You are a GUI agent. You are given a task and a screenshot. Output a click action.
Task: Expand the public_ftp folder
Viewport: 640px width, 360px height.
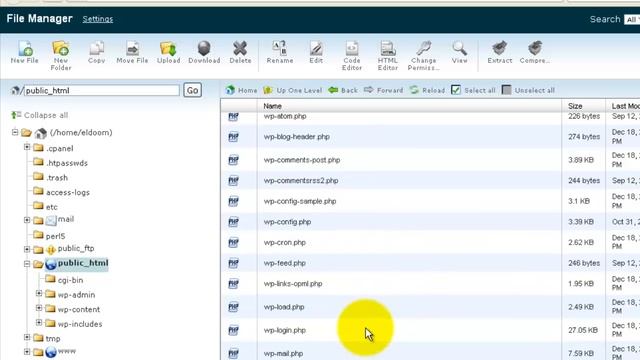pos(27,249)
